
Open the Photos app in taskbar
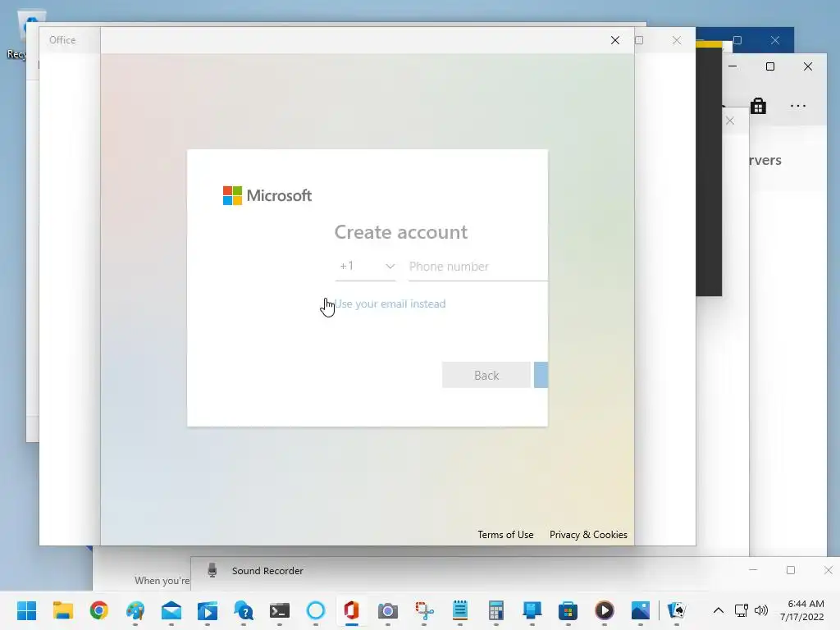[640, 610]
